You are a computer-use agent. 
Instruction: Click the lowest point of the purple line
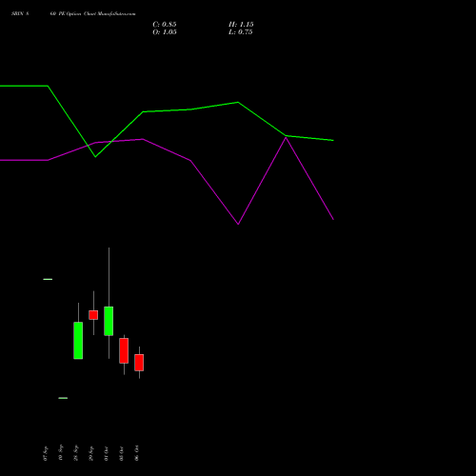[238, 224]
